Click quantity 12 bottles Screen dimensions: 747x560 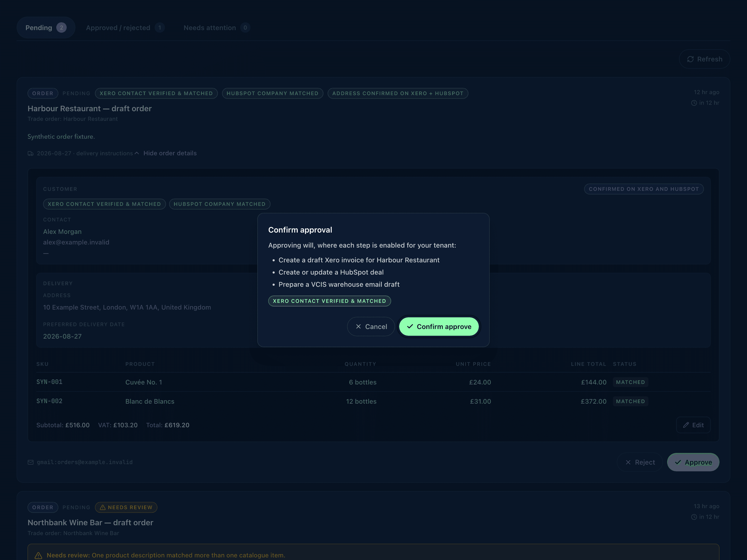click(361, 401)
